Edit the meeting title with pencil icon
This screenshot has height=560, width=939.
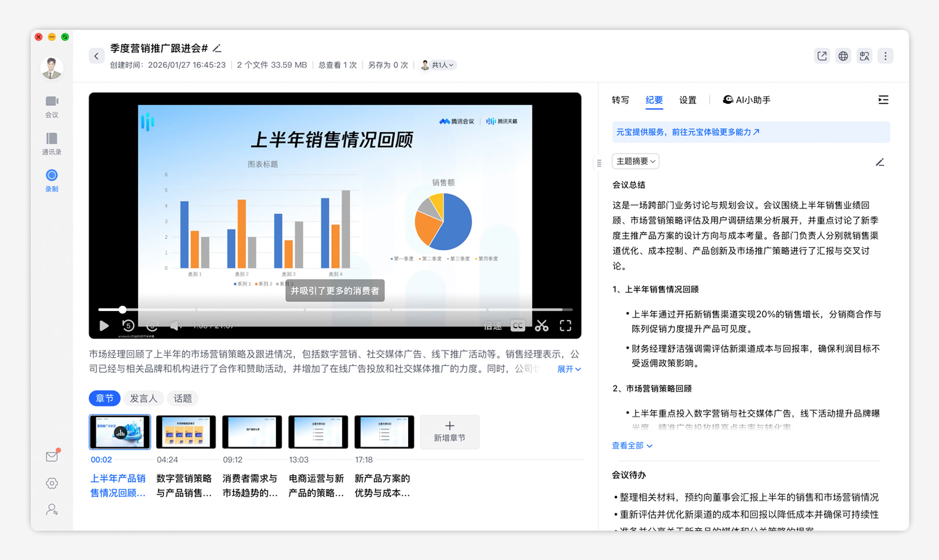217,48
